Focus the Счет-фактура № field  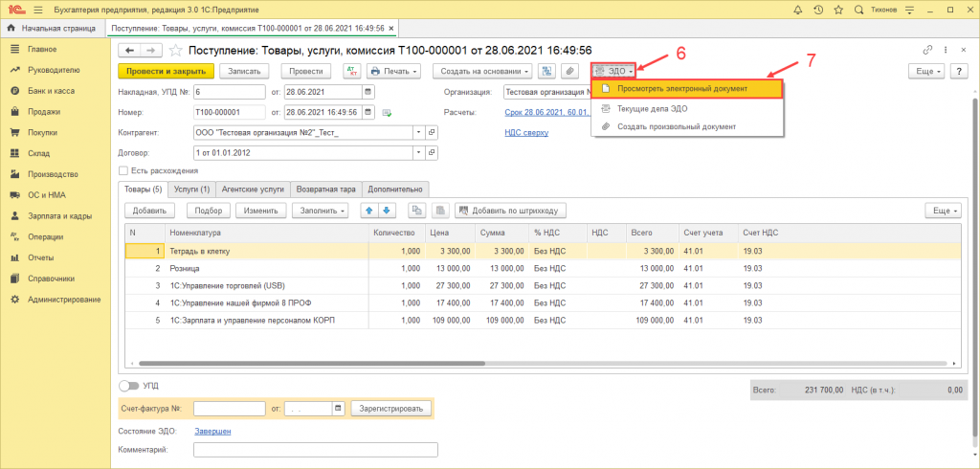pos(230,409)
